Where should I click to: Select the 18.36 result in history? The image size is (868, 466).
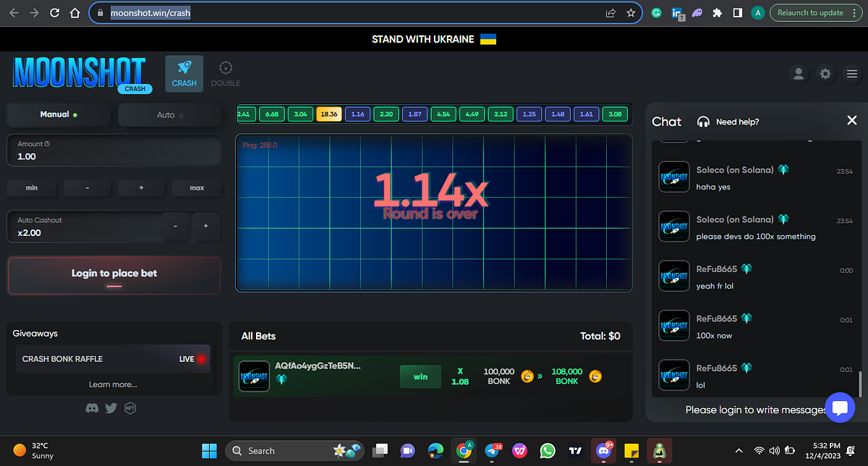328,114
